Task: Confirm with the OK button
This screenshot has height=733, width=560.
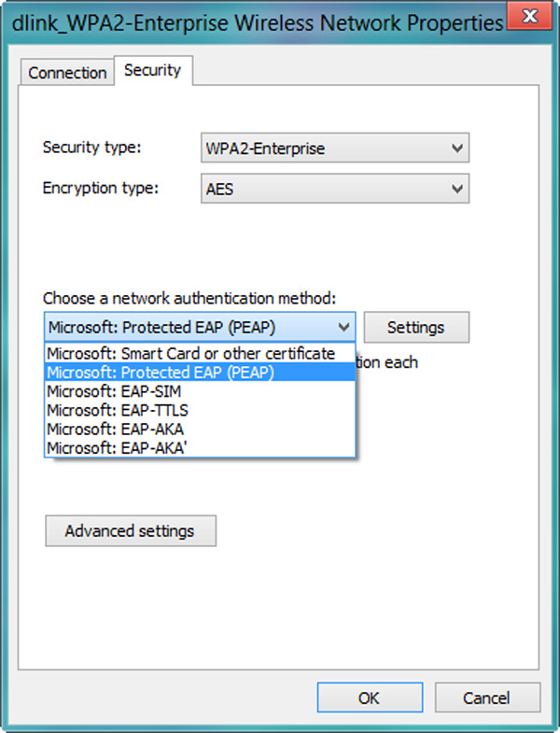Action: 370,698
